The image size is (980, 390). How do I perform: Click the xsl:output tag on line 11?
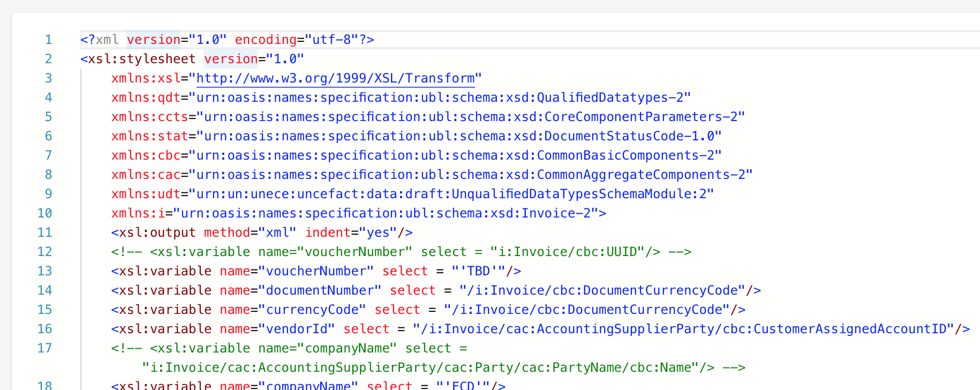153,232
